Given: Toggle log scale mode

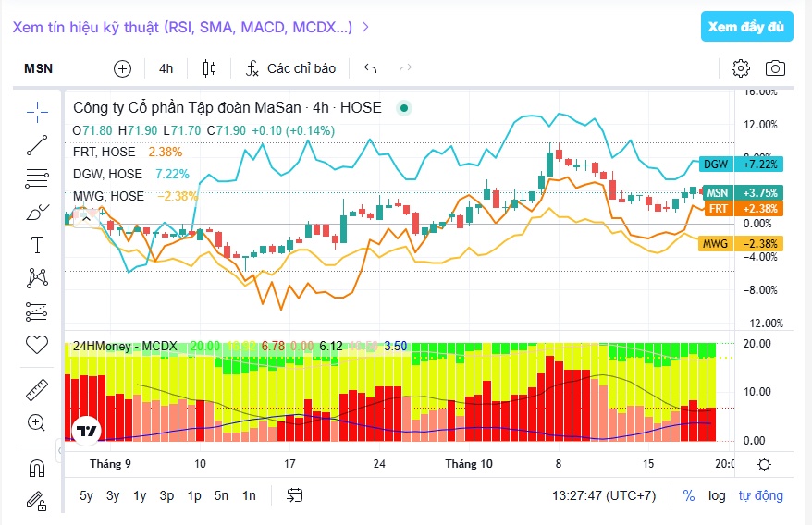Looking at the screenshot, I should [717, 496].
